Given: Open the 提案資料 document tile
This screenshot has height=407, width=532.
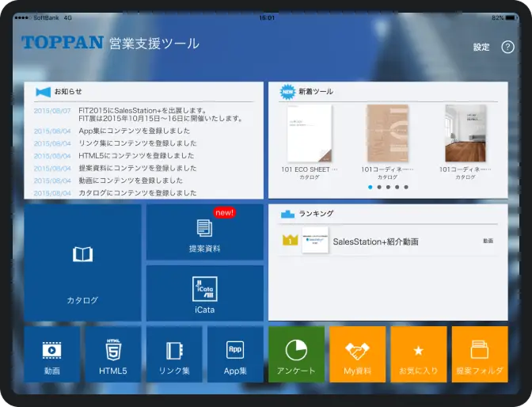Looking at the screenshot, I should click(x=204, y=232).
